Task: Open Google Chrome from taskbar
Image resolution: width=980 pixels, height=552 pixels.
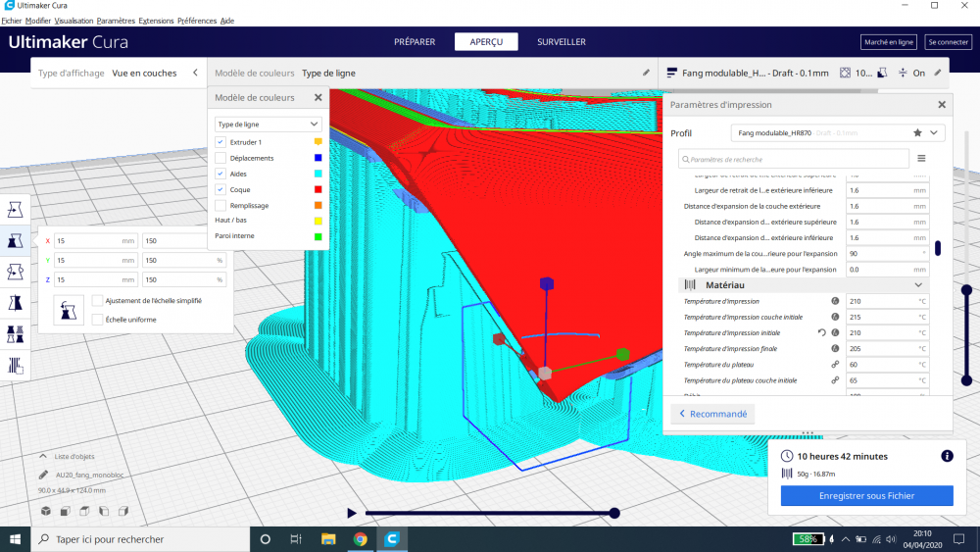Action: pos(360,539)
